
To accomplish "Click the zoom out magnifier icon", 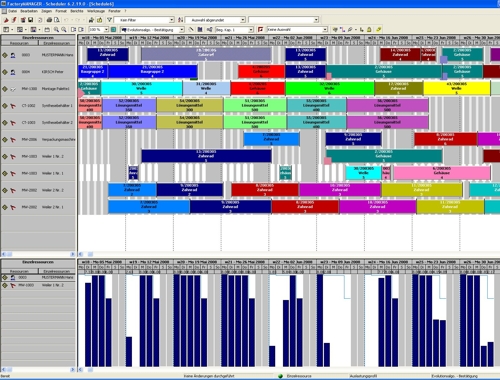I will pyautogui.click(x=63, y=30).
